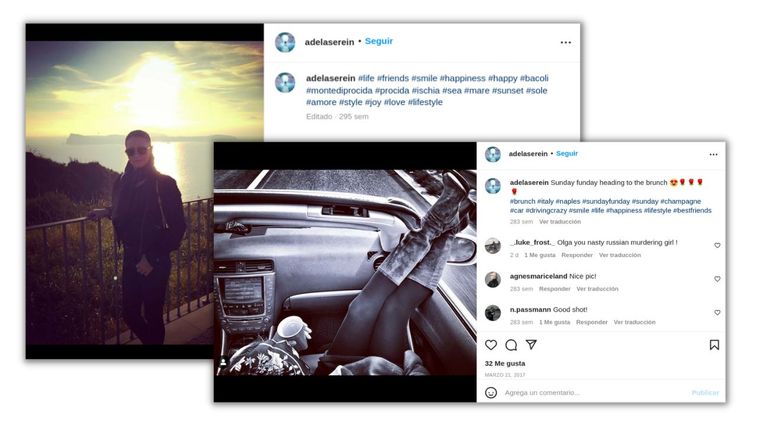
Task: Click _luke_frost_ username in comments
Action: (x=533, y=242)
